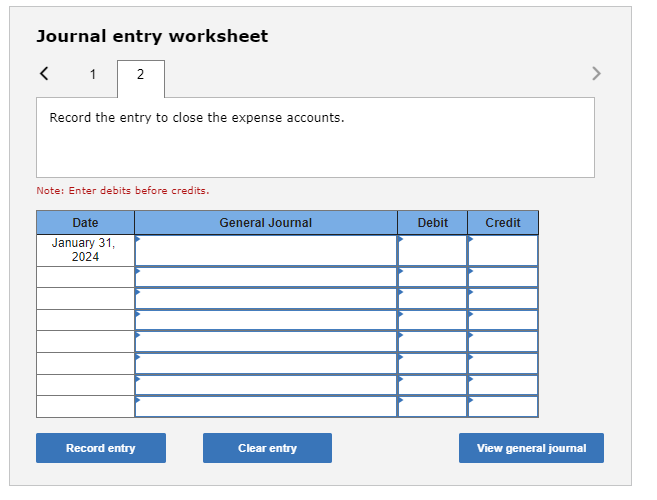657x500 pixels.
Task: Click Credit field in third journal row
Action: click(503, 298)
